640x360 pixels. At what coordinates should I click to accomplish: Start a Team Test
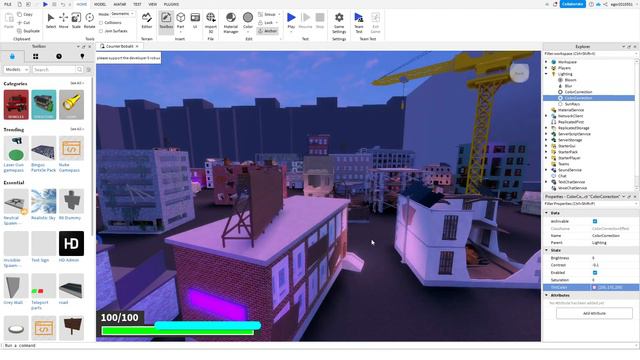[359, 22]
